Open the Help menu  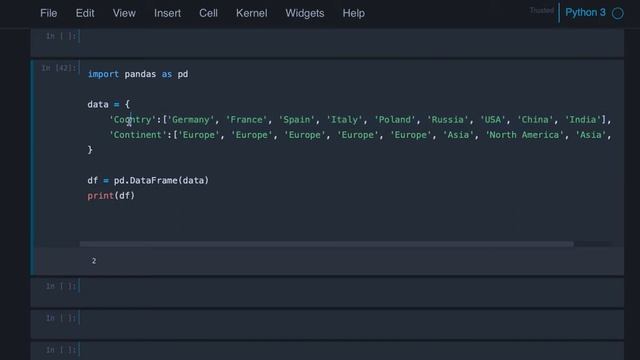(x=353, y=13)
